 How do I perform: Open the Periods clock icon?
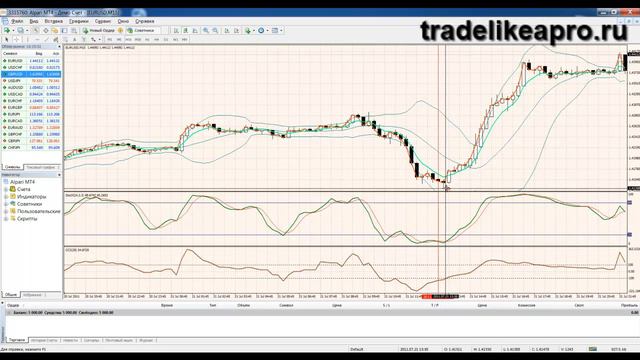point(261,30)
